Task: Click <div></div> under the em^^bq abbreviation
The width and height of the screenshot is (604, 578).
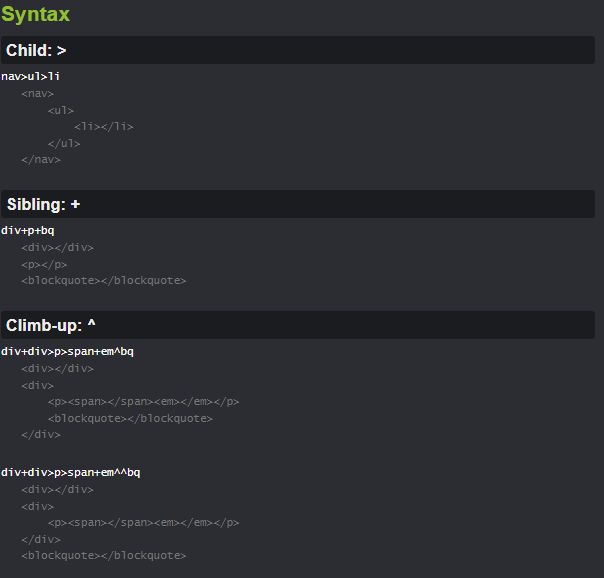Action: click(x=57, y=489)
